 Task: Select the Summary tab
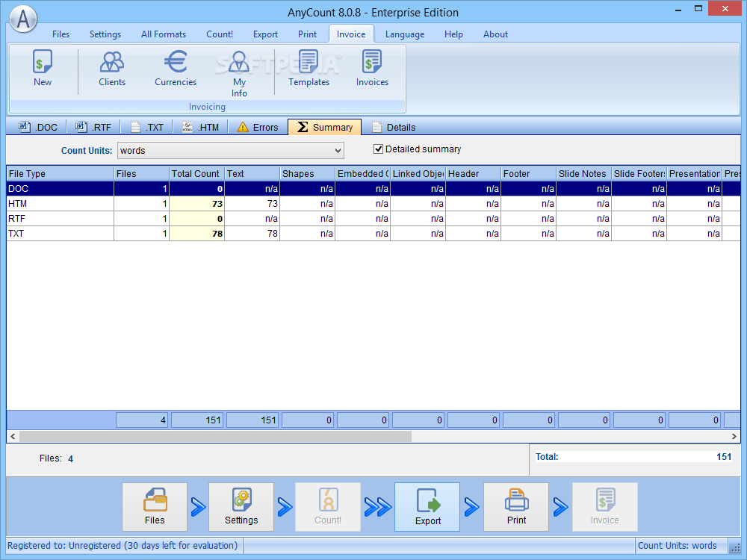pyautogui.click(x=325, y=127)
